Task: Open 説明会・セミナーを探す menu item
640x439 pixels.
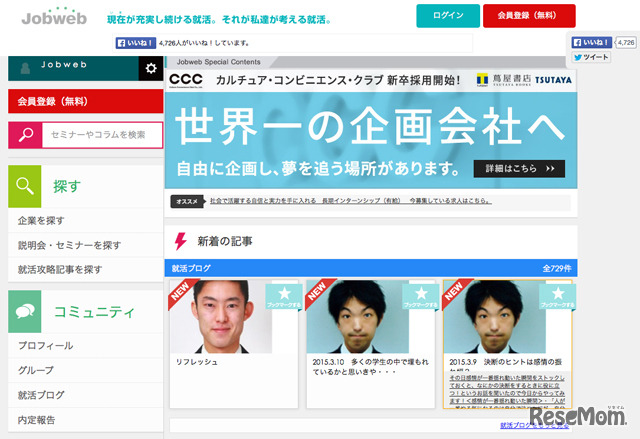Action: click(86, 245)
